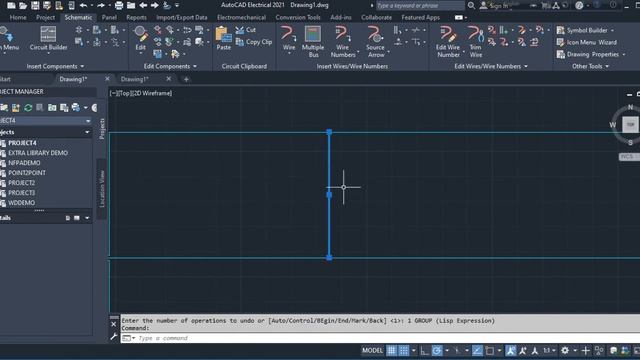
Task: Click the keyword search box
Action: pos(420,5)
